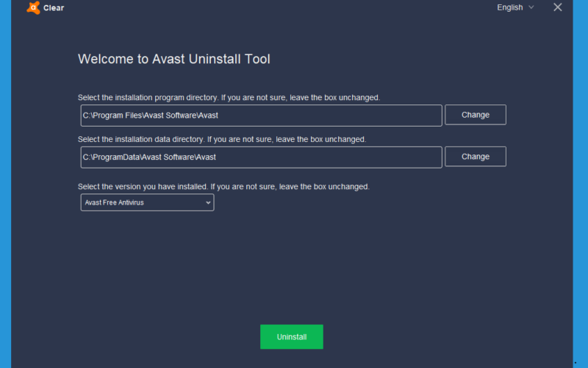Change the installation data directory
Image resolution: width=588 pixels, height=368 pixels.
(x=475, y=157)
